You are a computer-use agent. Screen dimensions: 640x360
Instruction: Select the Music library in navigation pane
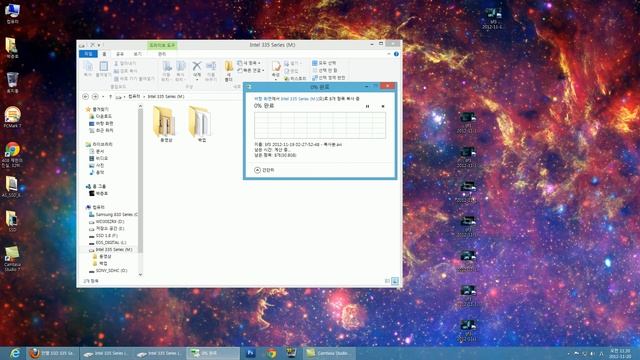coord(97,173)
